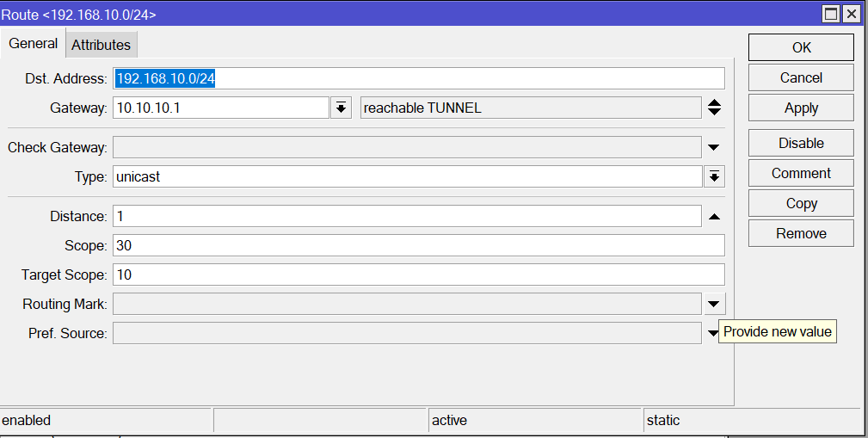This screenshot has height=438, width=868.
Task: Maximize the Route window
Action: [831, 15]
